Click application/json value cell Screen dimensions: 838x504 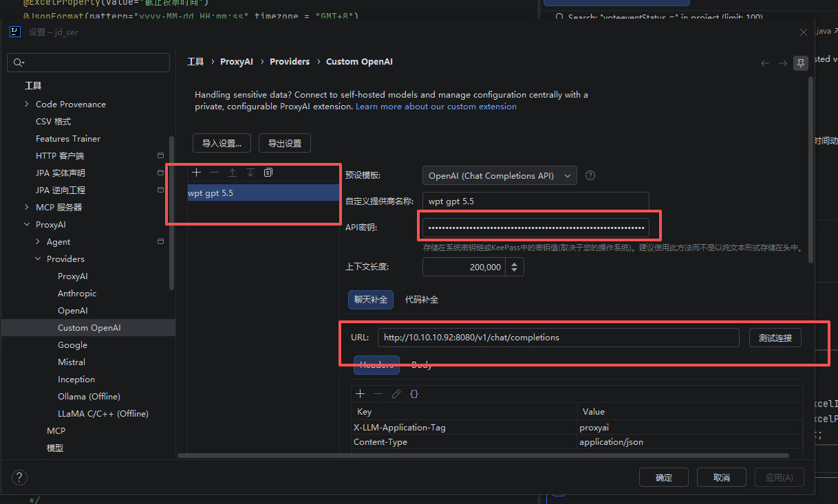(690, 441)
